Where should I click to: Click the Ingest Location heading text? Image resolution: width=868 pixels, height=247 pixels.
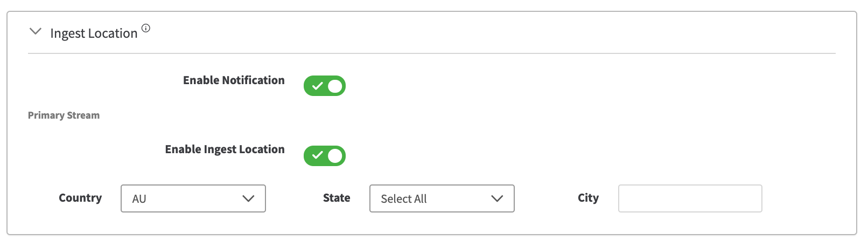(94, 33)
